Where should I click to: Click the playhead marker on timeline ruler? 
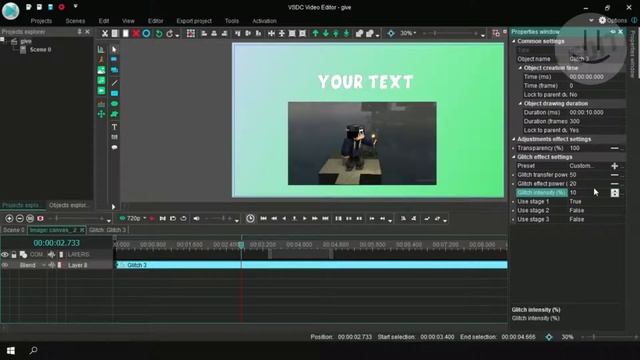pyautogui.click(x=241, y=244)
